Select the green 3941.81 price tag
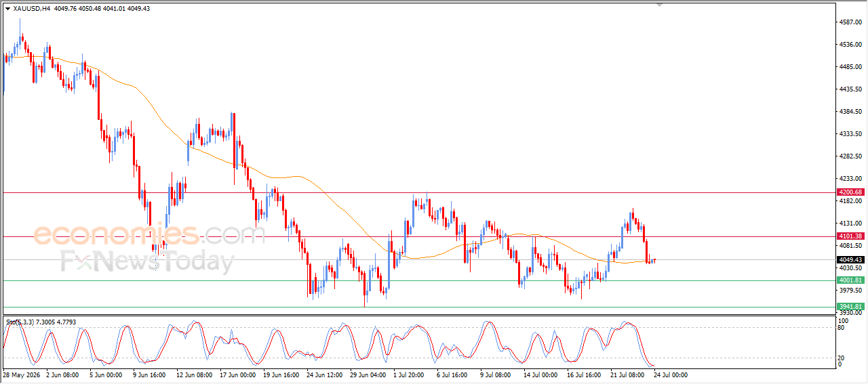This screenshot has width=868, height=384. pos(850,307)
